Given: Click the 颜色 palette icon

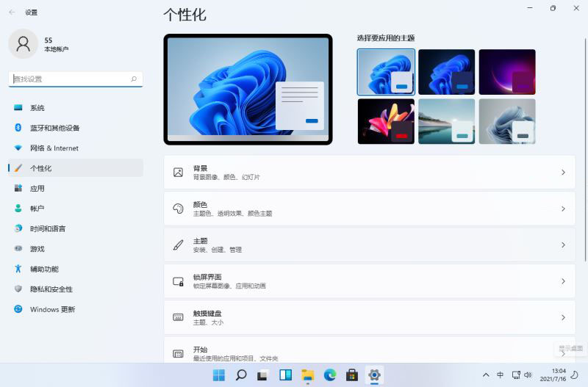Looking at the screenshot, I should [178, 209].
